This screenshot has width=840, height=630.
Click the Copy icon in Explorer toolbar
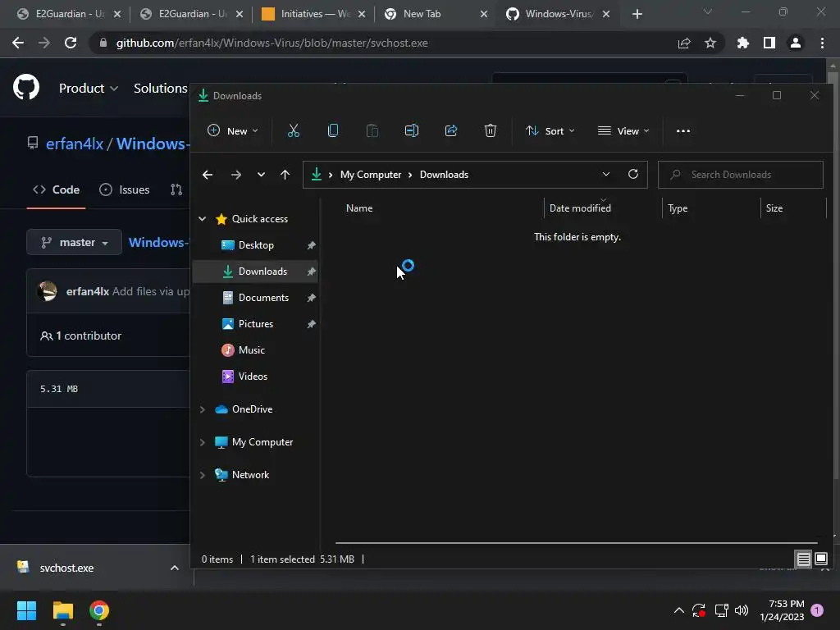[x=333, y=130]
